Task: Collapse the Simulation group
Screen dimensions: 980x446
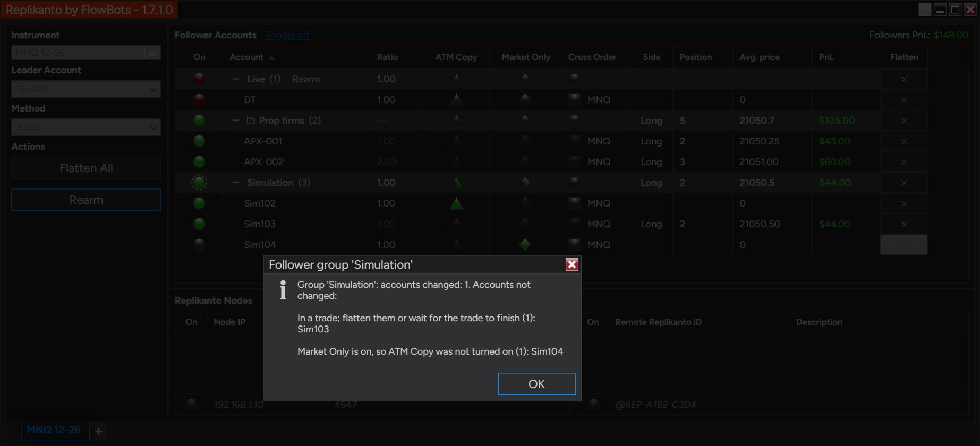Action: point(235,182)
